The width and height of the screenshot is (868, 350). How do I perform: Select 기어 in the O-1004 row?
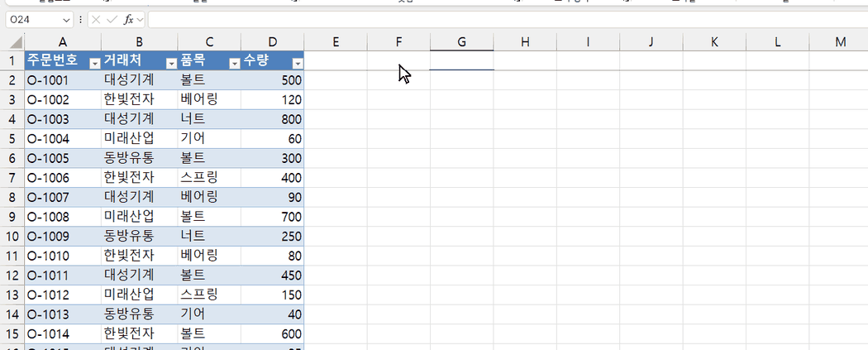pyautogui.click(x=209, y=138)
